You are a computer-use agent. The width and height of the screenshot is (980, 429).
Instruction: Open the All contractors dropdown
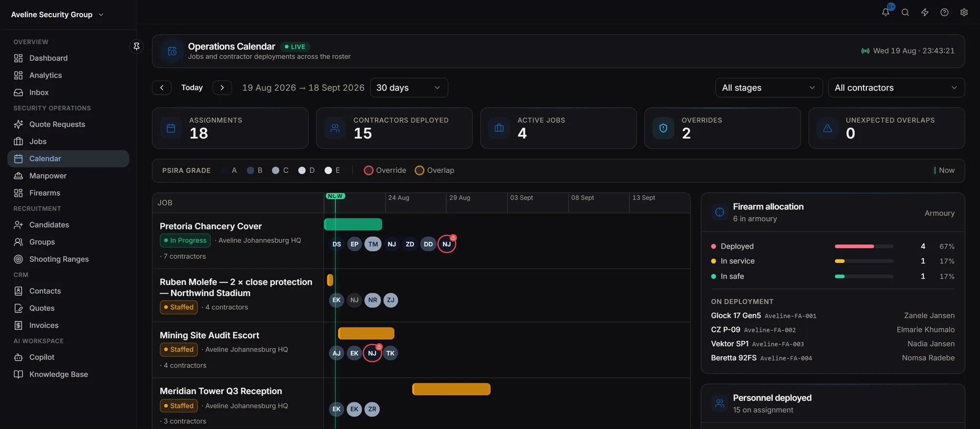(x=896, y=88)
